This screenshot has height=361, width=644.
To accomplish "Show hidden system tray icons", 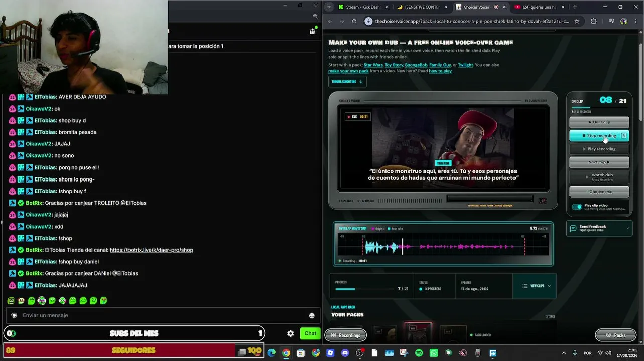I will click(564, 353).
